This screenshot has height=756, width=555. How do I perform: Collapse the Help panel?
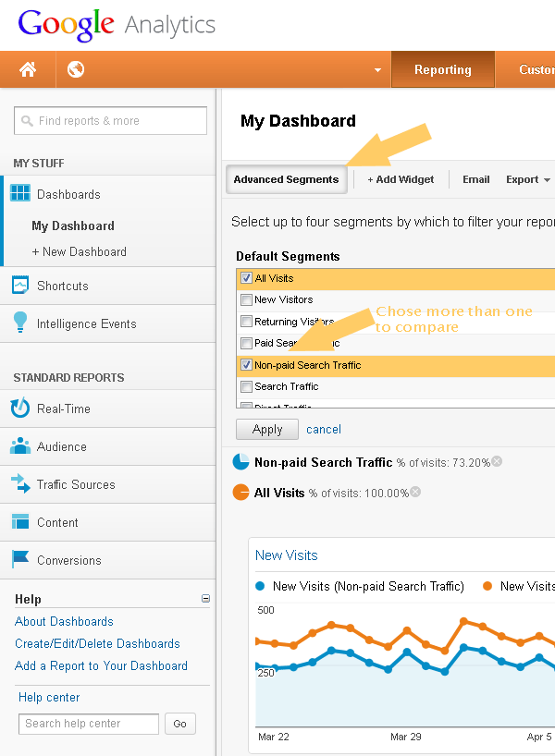(x=205, y=598)
